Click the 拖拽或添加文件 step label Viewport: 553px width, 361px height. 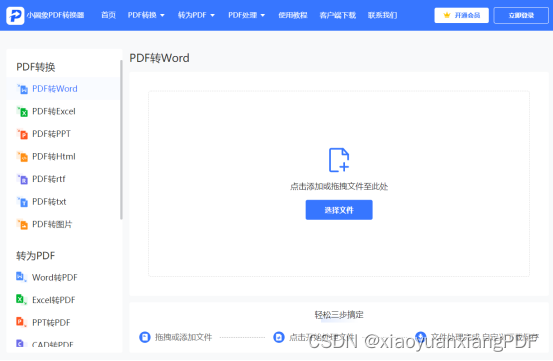point(183,337)
